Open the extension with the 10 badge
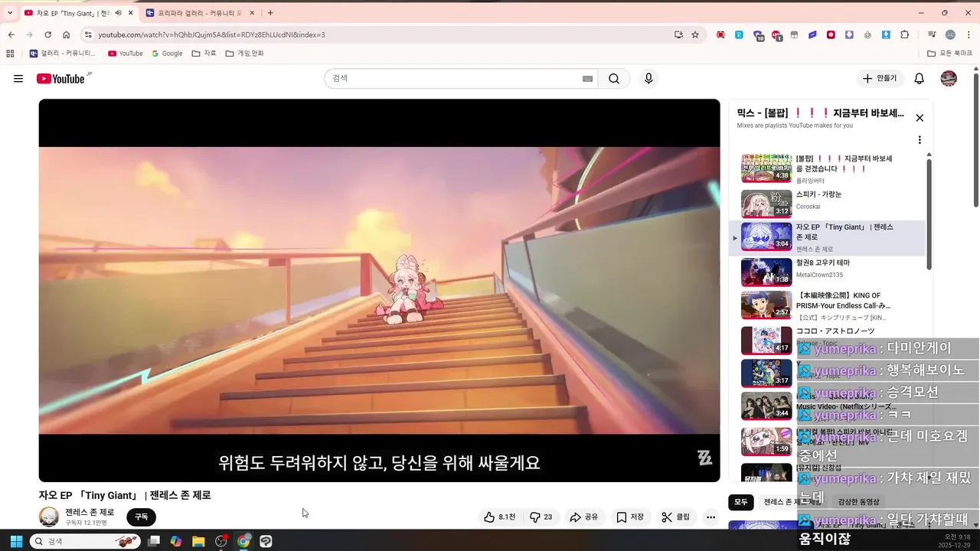 point(758,35)
